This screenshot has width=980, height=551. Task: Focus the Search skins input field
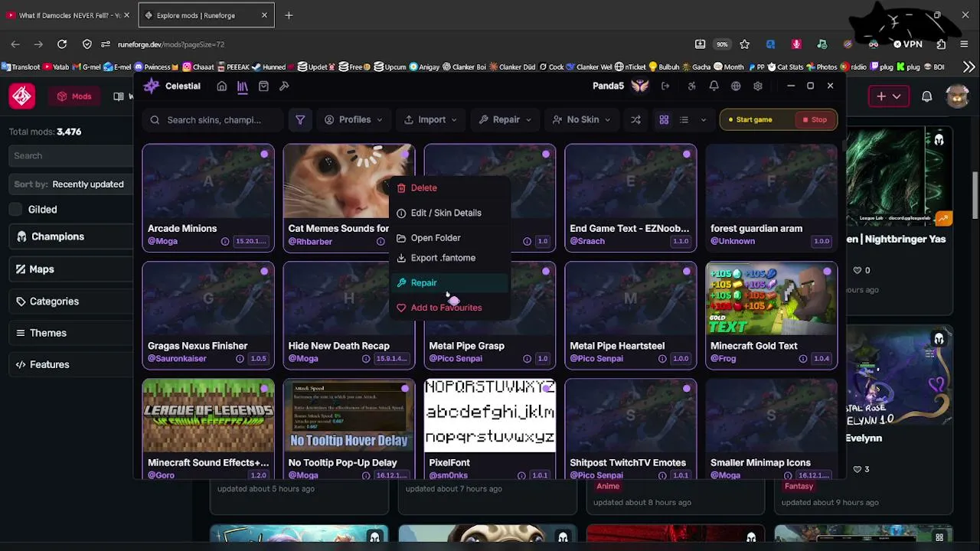point(214,120)
